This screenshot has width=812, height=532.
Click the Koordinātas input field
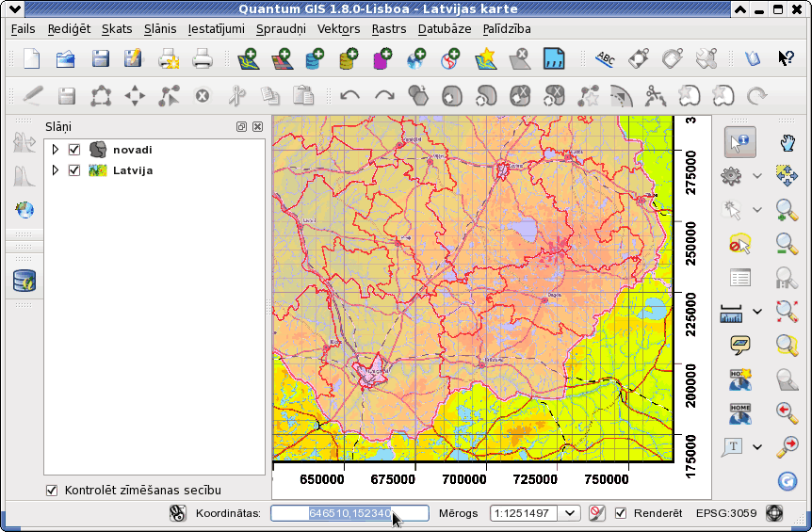[x=350, y=513]
